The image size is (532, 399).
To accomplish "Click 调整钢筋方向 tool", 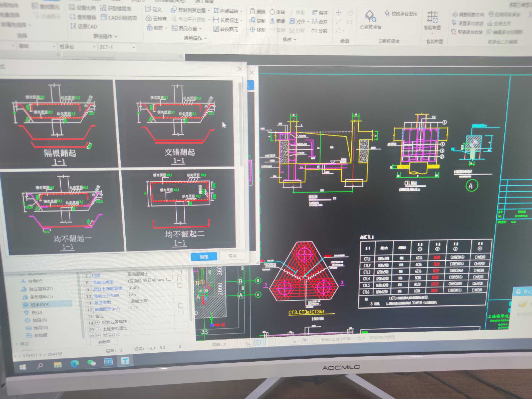I will 468,15.
